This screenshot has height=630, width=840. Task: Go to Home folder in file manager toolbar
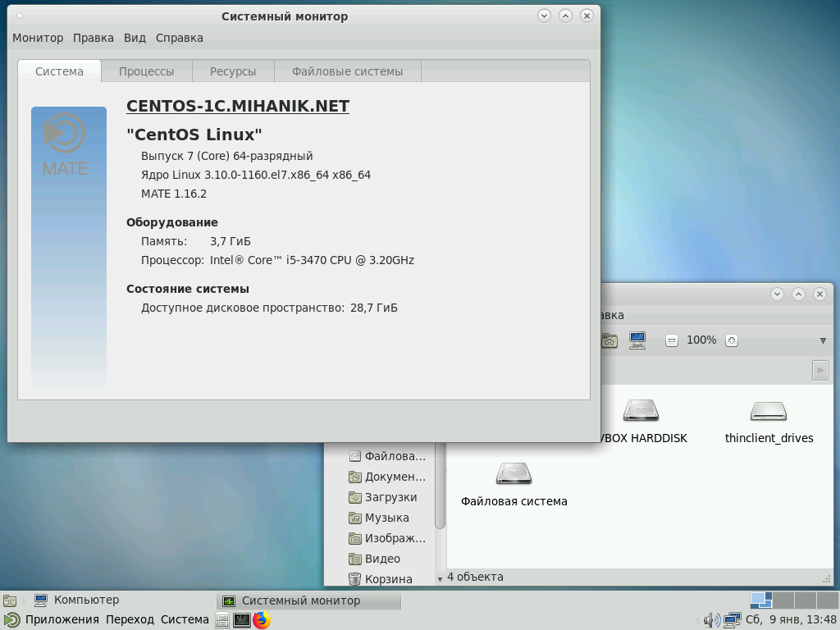point(609,340)
